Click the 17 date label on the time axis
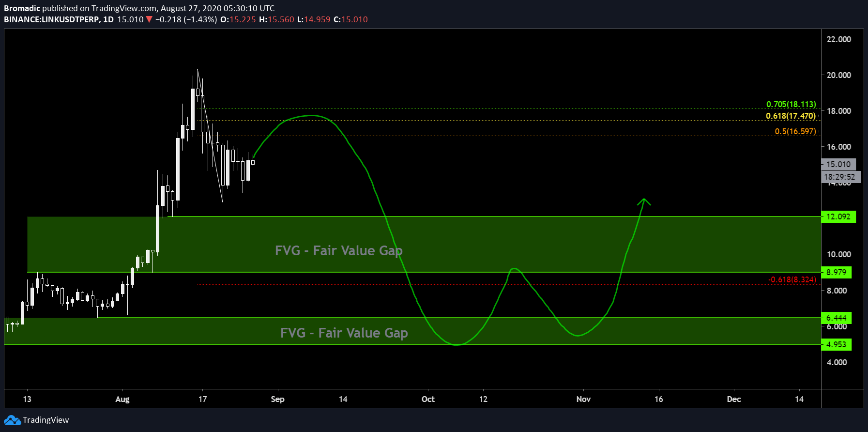The width and height of the screenshot is (868, 432). [202, 399]
